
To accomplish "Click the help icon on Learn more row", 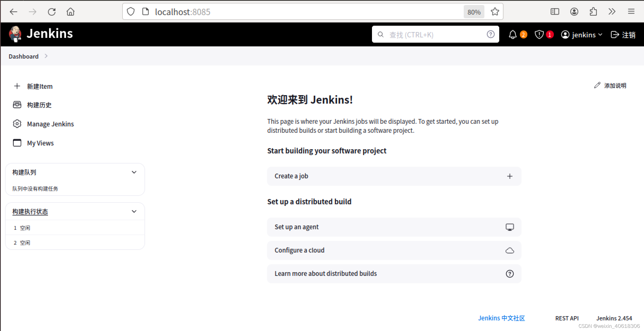I will click(510, 274).
